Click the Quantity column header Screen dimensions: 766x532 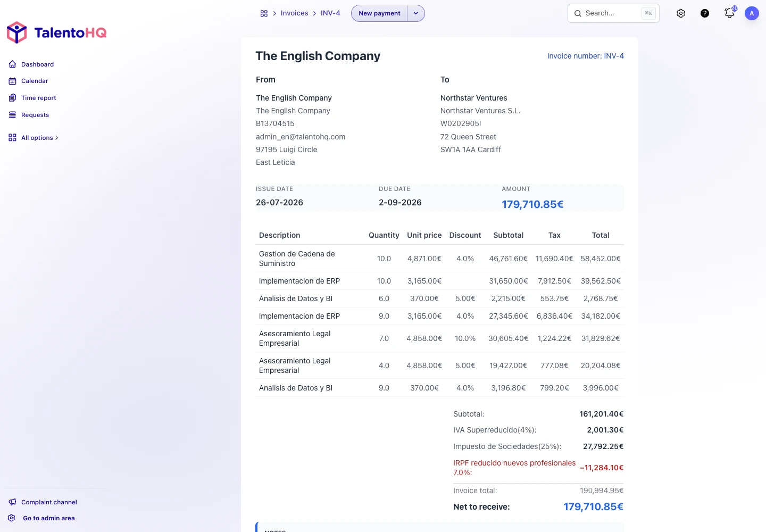click(384, 235)
